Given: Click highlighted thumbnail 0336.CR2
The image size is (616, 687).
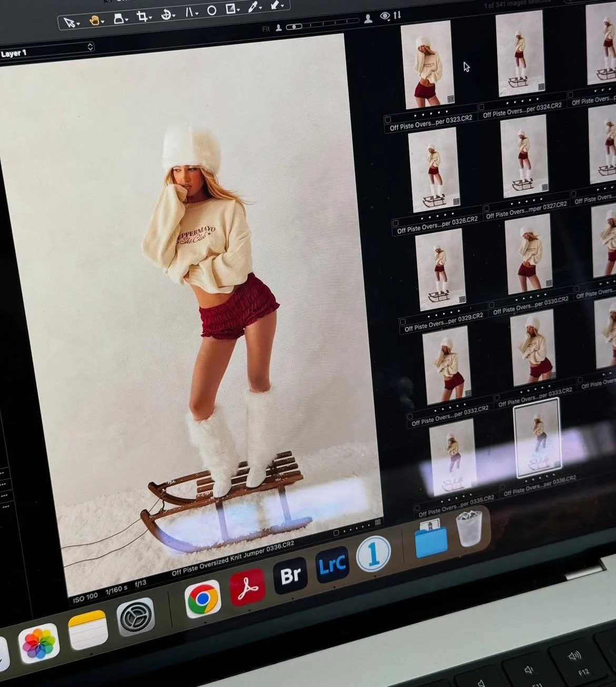Looking at the screenshot, I should 537,438.
